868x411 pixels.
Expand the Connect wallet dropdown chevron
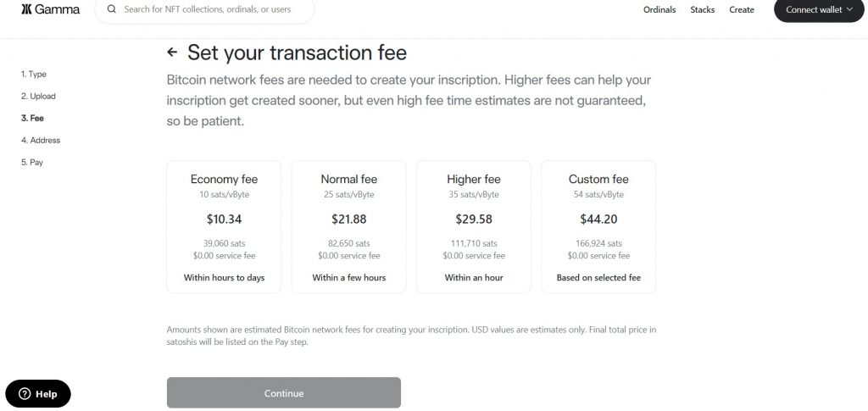[849, 10]
